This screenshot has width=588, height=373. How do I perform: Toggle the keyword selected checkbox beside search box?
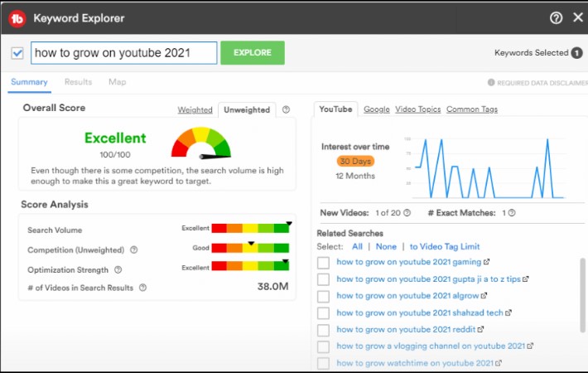[x=17, y=53]
